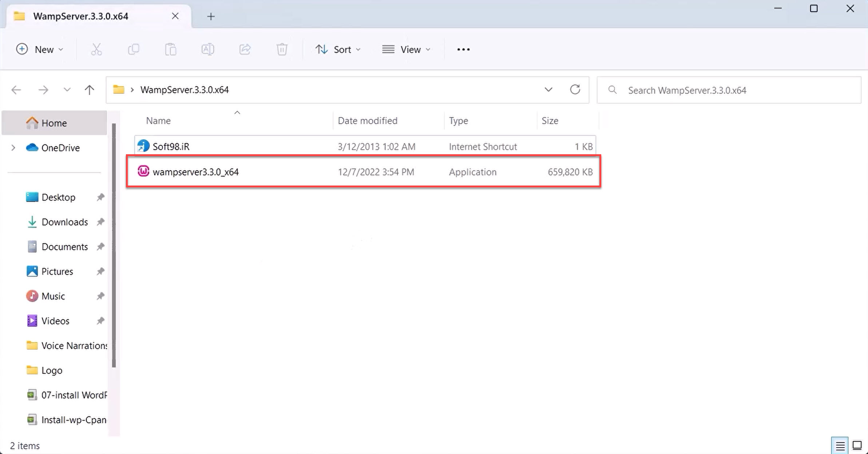Open the See more three-dots menu
868x454 pixels.
[463, 49]
